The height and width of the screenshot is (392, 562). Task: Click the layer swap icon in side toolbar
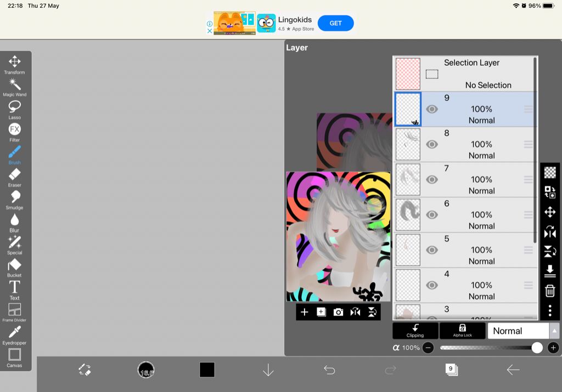pyautogui.click(x=550, y=192)
